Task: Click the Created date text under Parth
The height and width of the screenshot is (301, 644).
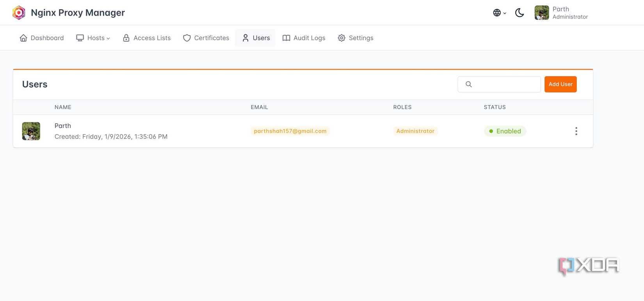Action: point(111,136)
